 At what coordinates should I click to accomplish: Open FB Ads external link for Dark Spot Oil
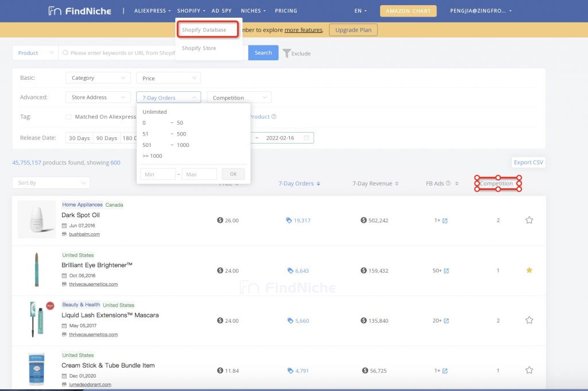445,221
